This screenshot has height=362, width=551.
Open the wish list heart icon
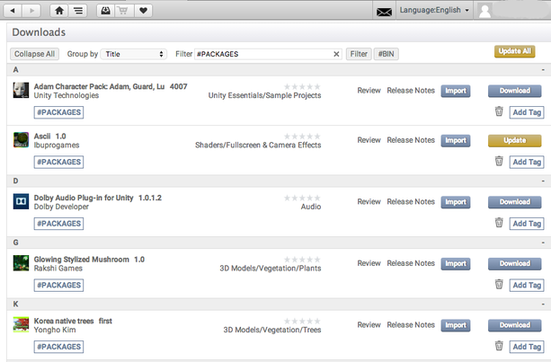[143, 11]
